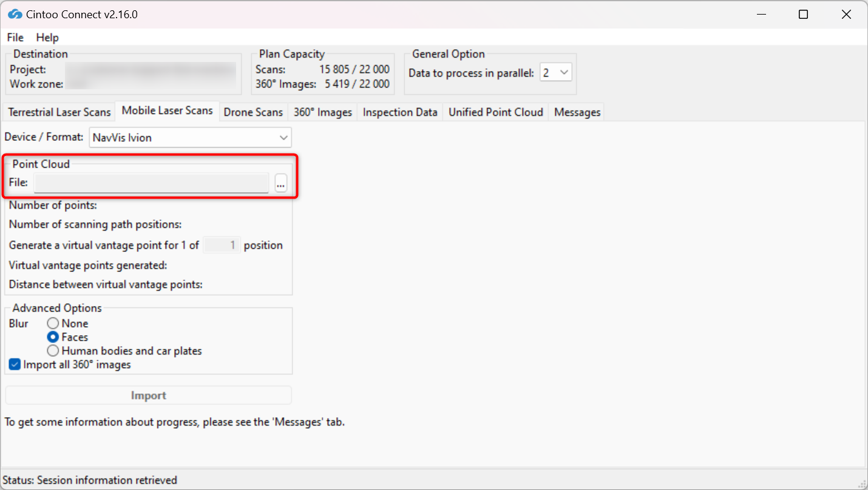Click the Work zone label in Destination
This screenshot has width=868, height=490.
point(36,84)
